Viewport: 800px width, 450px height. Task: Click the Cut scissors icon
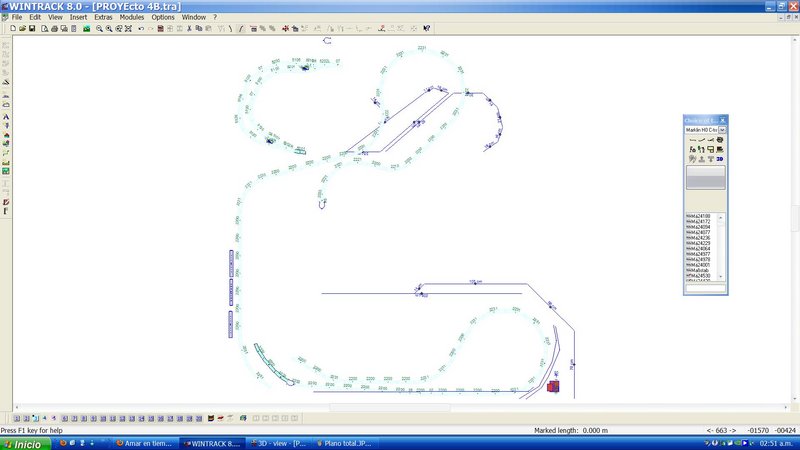(189, 29)
